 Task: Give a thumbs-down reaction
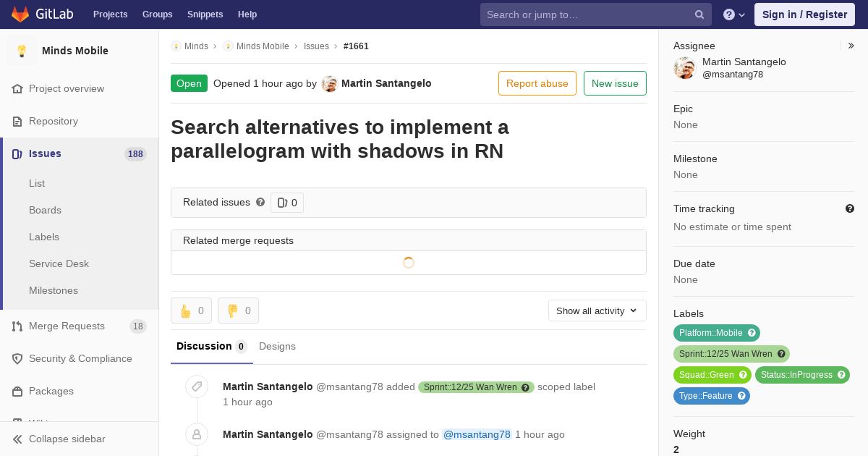[238, 311]
